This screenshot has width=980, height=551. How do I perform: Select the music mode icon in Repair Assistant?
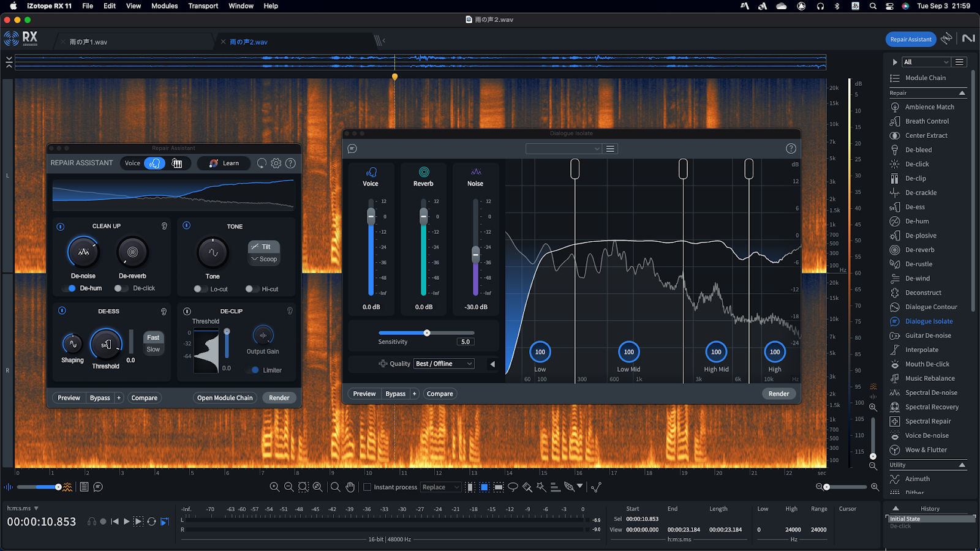(177, 163)
